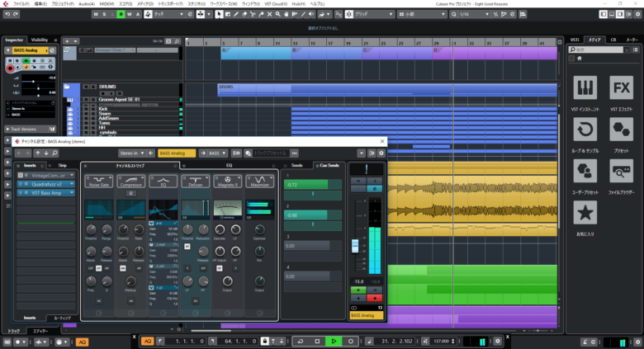Click the Redo arrow in toolbar
The width and height of the screenshot is (644, 349).
tap(16, 14)
